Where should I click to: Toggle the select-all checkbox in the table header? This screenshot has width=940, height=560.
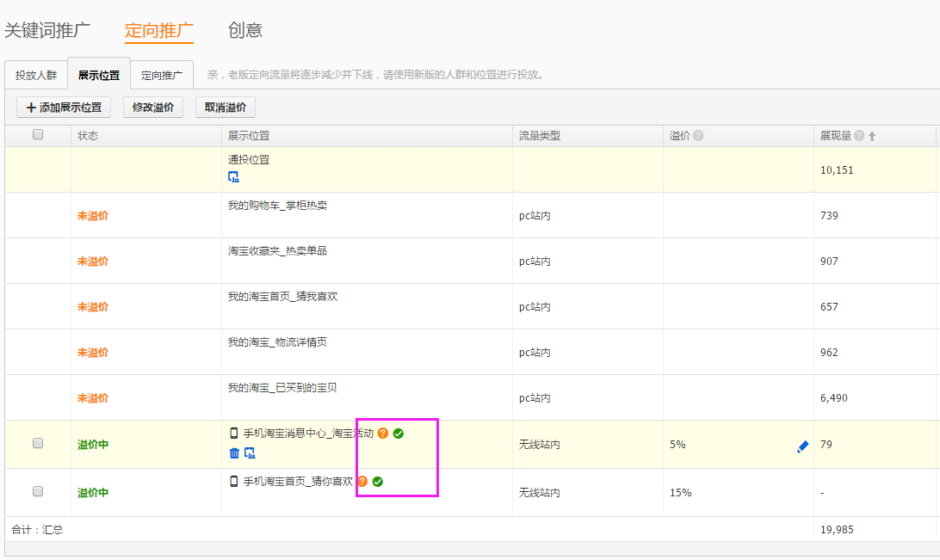38,135
